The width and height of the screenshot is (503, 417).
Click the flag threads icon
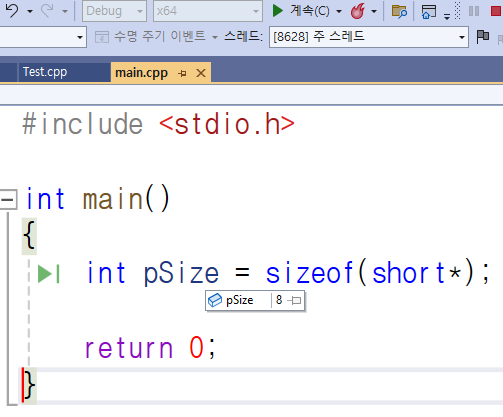pyautogui.click(x=483, y=37)
